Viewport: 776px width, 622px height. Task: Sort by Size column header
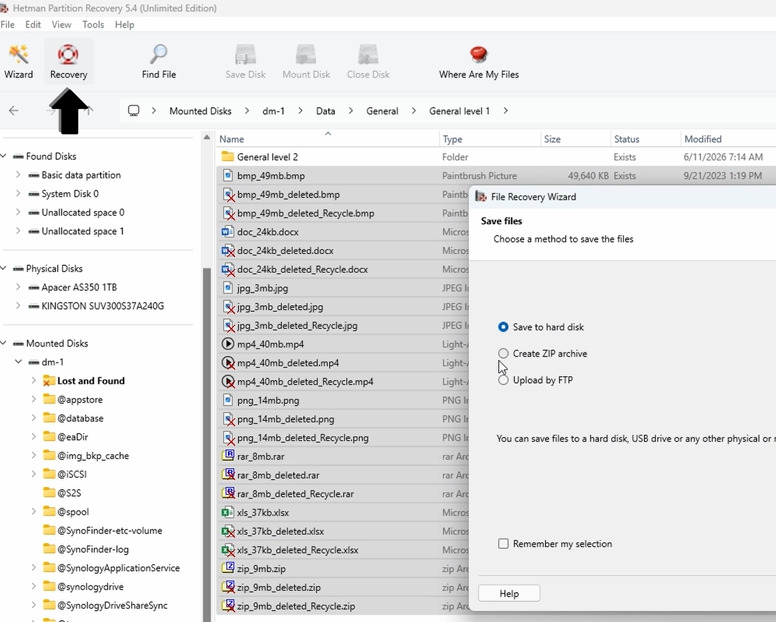(x=576, y=139)
